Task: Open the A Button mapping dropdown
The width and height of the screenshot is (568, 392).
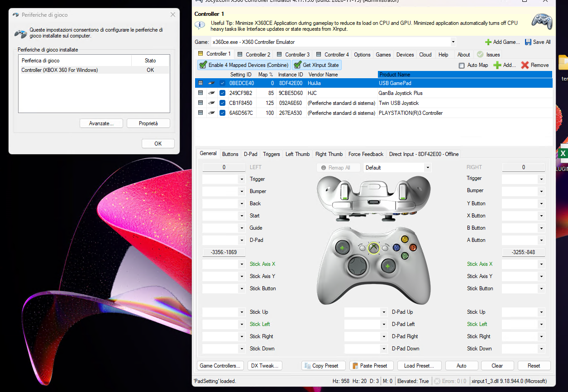Action: point(541,241)
